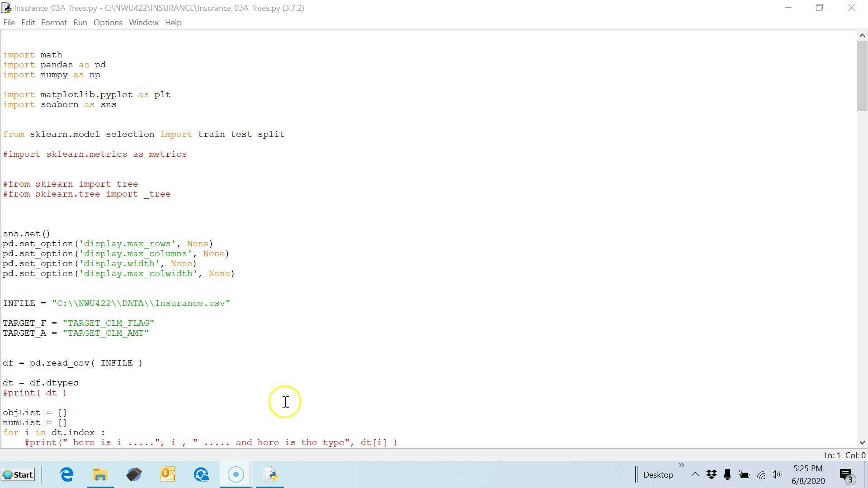This screenshot has width=868, height=488.
Task: Open the Help menu
Action: point(173,23)
